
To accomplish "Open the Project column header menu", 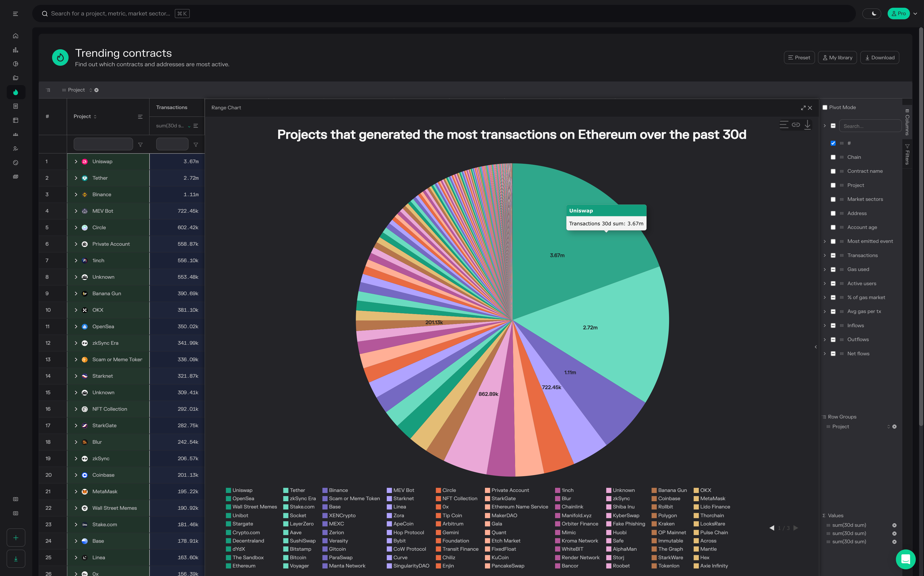I will click(140, 117).
